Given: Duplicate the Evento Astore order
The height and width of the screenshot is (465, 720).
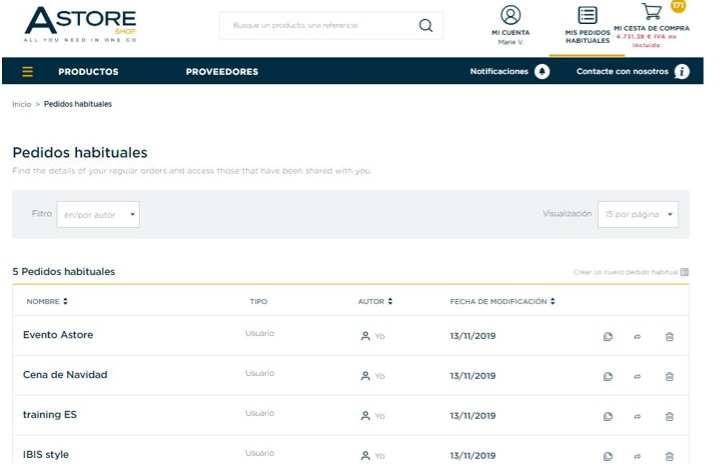Looking at the screenshot, I should 608,336.
